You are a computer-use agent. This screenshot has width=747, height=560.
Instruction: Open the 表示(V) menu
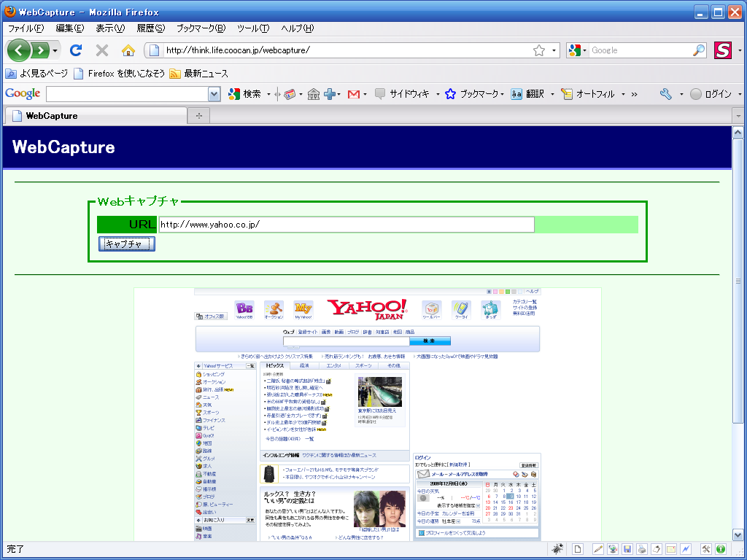110,28
